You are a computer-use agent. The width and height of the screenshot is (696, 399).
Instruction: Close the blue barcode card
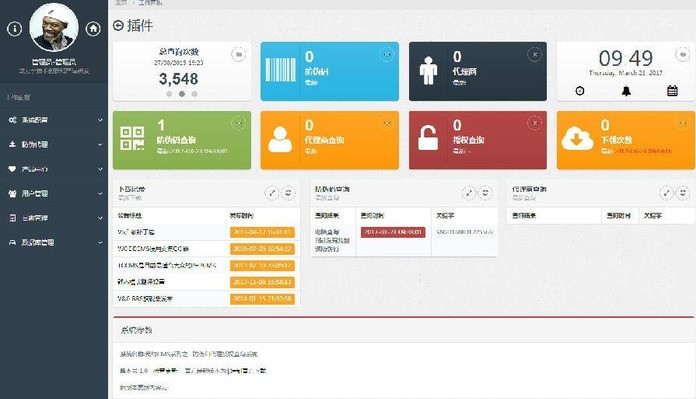[x=387, y=55]
